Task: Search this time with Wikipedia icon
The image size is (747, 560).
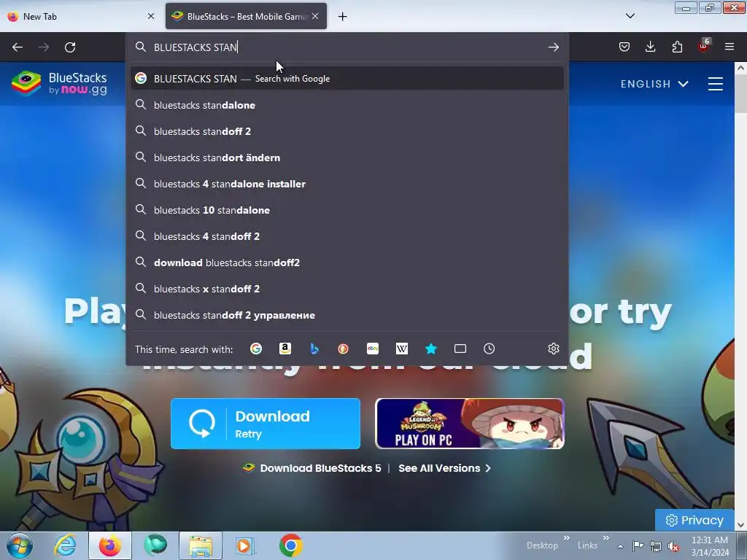Action: click(402, 349)
